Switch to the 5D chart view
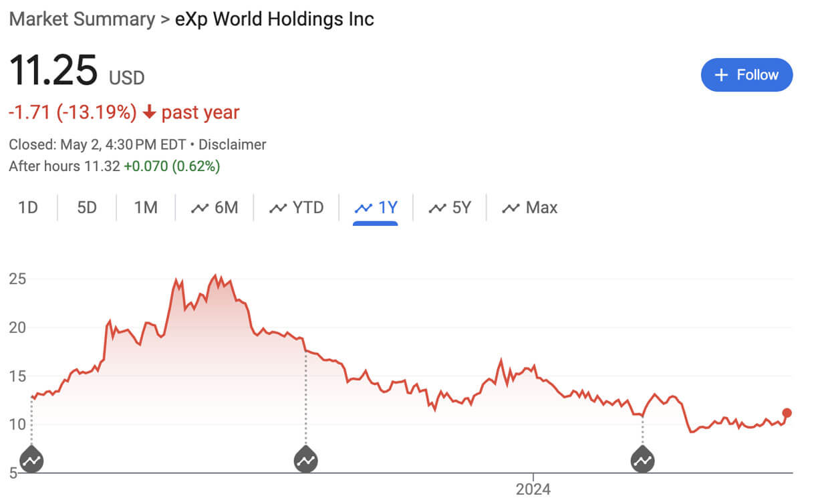The height and width of the screenshot is (504, 818). point(86,208)
